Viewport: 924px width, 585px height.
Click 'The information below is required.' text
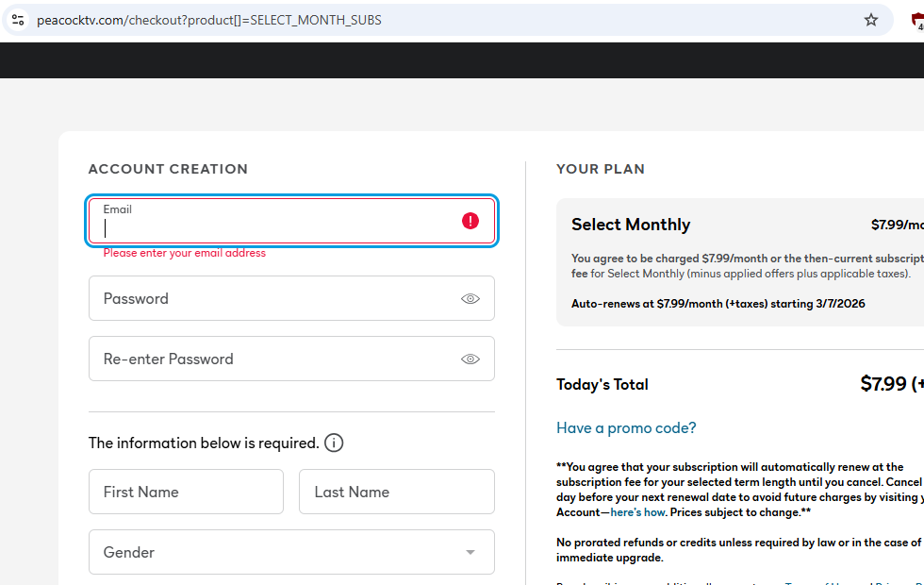click(204, 443)
